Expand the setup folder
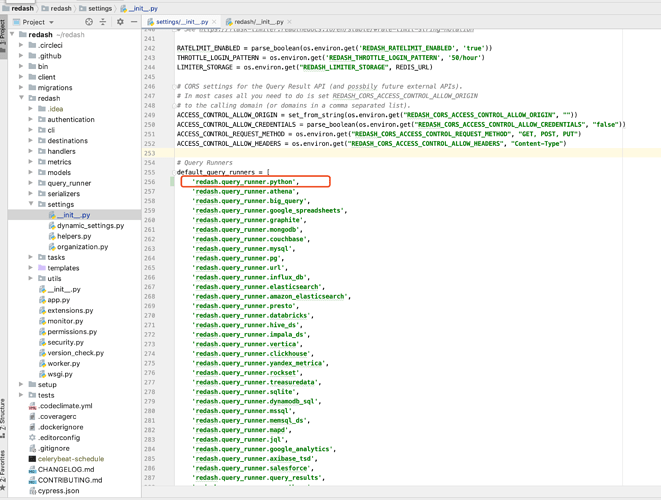Viewport: 661px width, 500px height. (x=21, y=384)
